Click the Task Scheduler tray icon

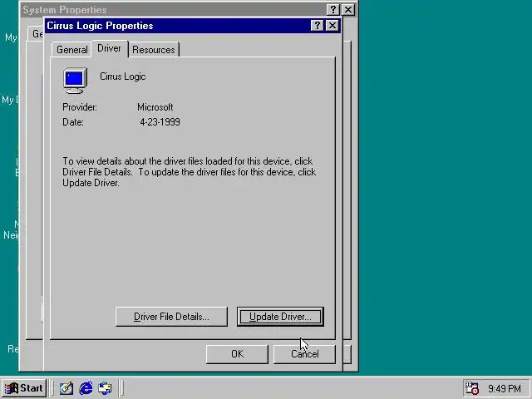(x=472, y=388)
